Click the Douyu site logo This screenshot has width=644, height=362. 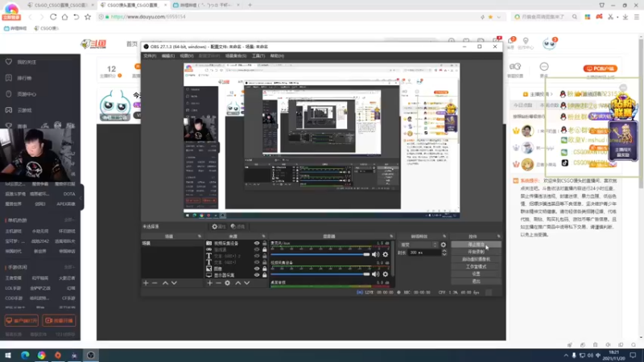(x=93, y=44)
